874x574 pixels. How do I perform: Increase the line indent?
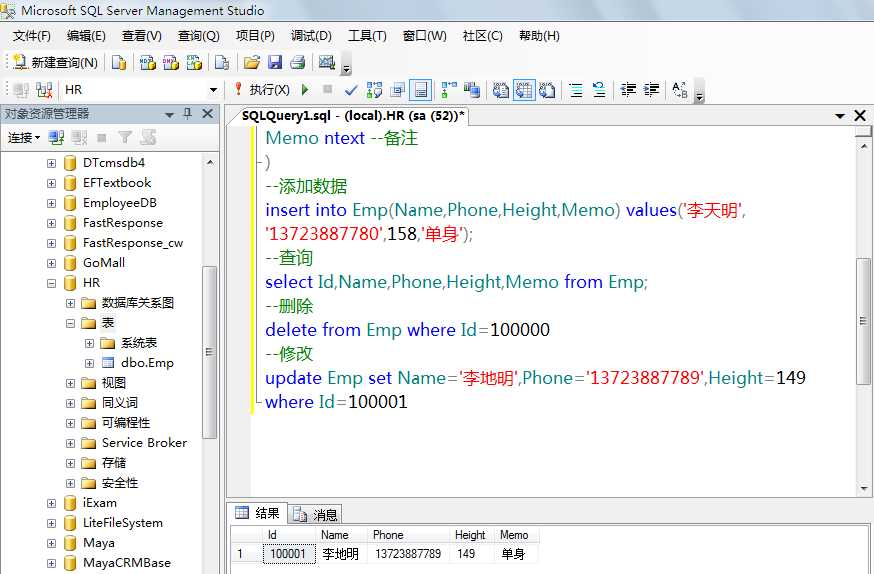click(651, 90)
